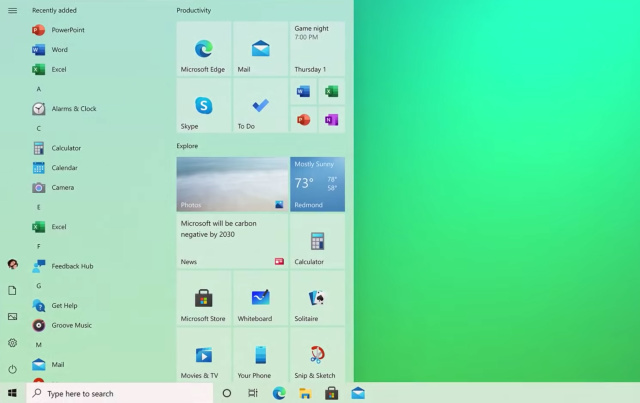Screen dimensions: 640x403
Task: Open the user account picture
Action: (x=13, y=265)
